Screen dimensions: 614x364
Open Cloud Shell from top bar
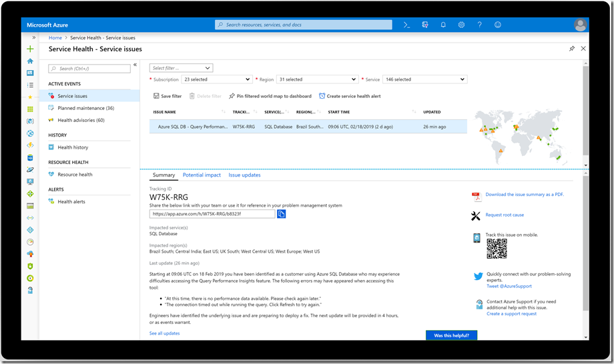pyautogui.click(x=406, y=25)
